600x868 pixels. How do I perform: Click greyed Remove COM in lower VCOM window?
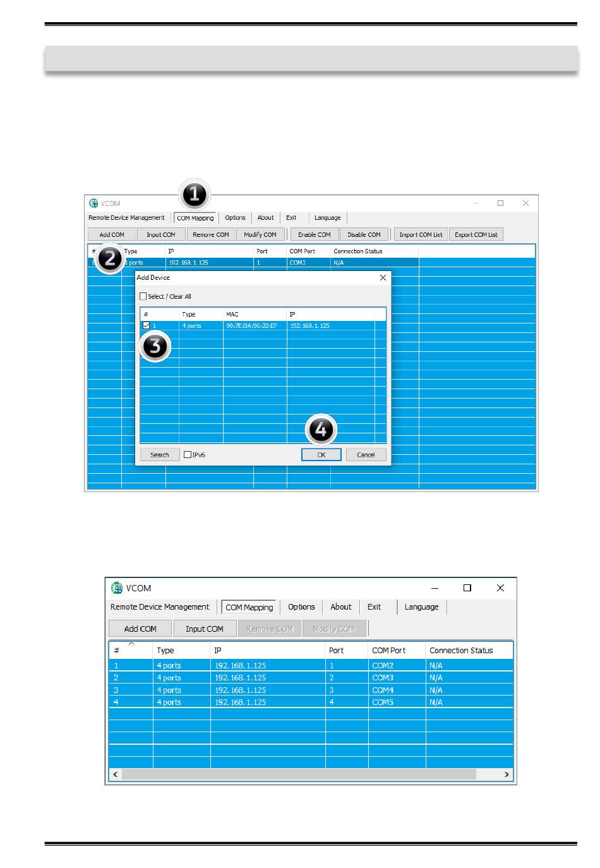[270, 629]
